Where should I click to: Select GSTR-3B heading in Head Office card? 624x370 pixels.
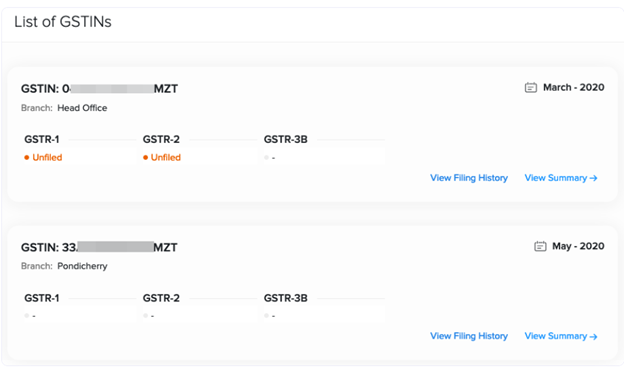[286, 139]
